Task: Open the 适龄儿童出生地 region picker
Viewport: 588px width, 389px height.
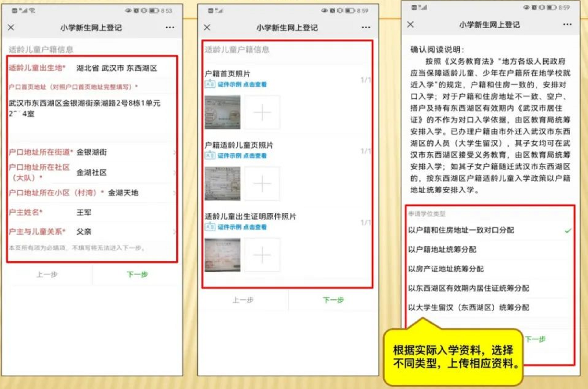Action: pos(92,68)
